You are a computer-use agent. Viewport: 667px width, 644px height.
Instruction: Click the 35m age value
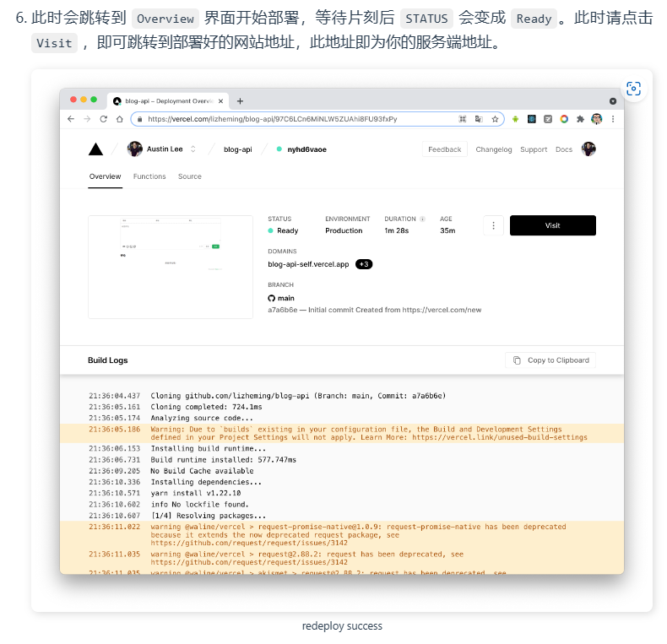coord(447,230)
